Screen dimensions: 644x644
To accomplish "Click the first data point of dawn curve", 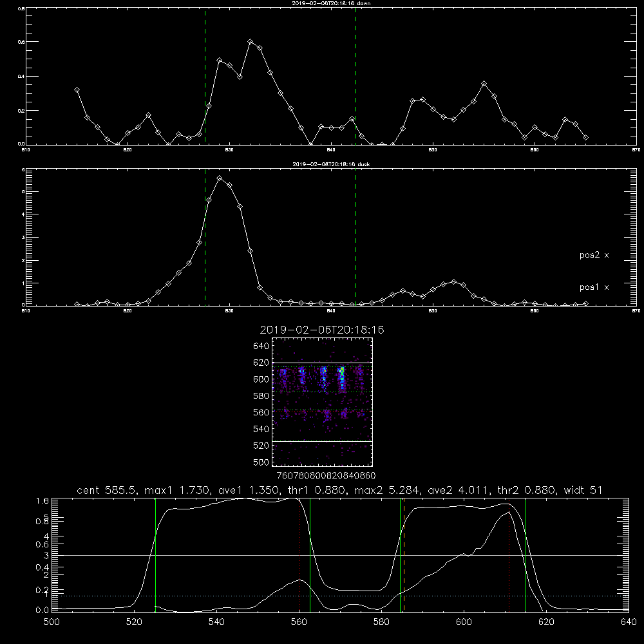I will [x=77, y=90].
